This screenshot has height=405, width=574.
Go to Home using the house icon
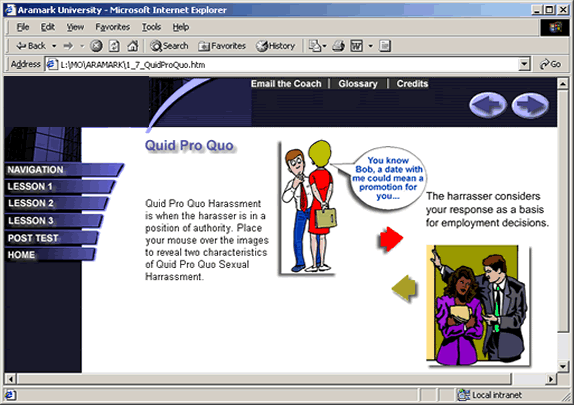click(x=133, y=46)
